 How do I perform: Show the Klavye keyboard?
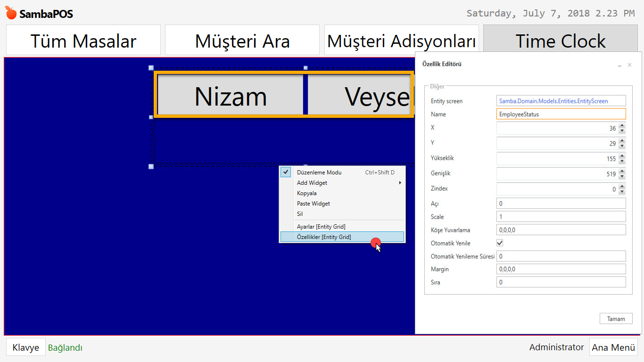(25, 347)
